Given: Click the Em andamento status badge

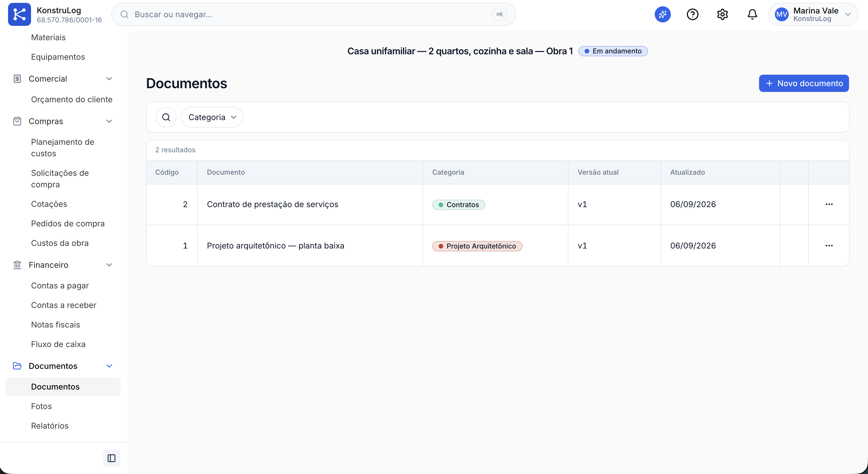Looking at the screenshot, I should tap(613, 51).
